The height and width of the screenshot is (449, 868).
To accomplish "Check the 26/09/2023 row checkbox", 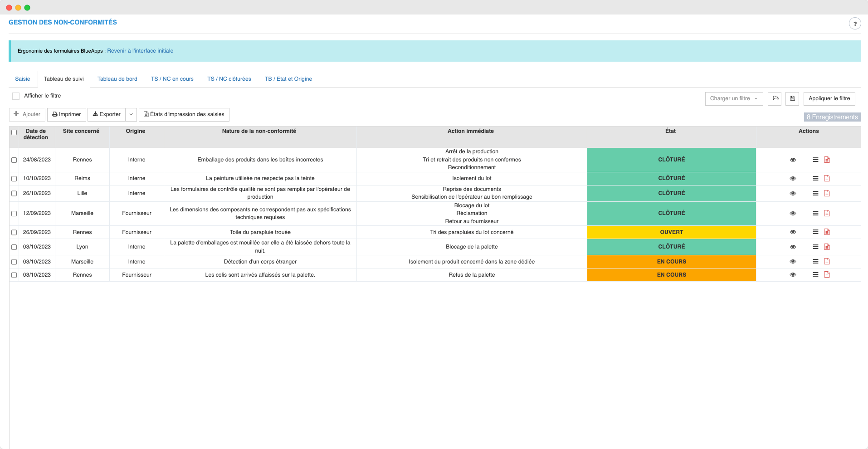I will tap(14, 232).
